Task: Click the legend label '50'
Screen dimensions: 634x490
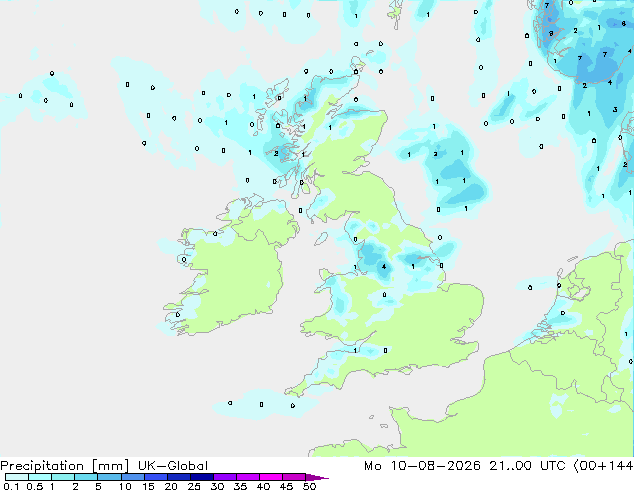Action: click(309, 486)
